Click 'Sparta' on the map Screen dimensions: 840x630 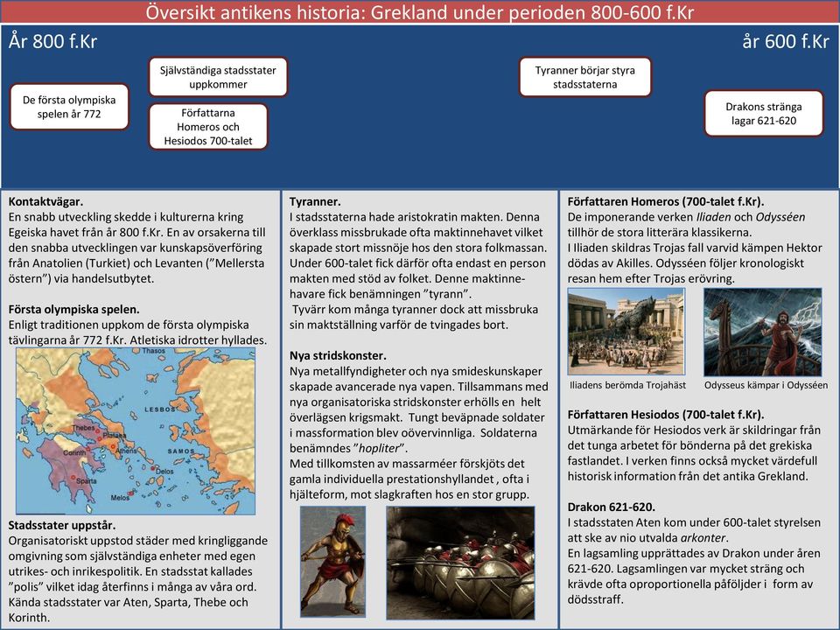[x=87, y=481]
